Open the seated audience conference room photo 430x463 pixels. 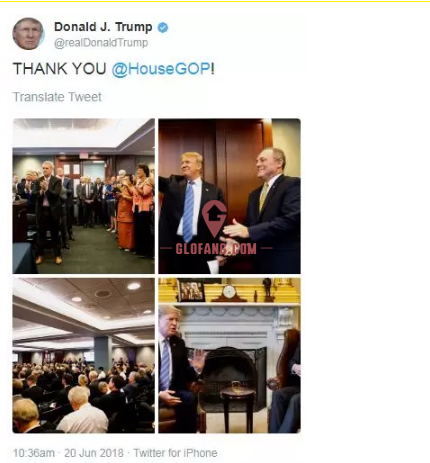tap(84, 356)
